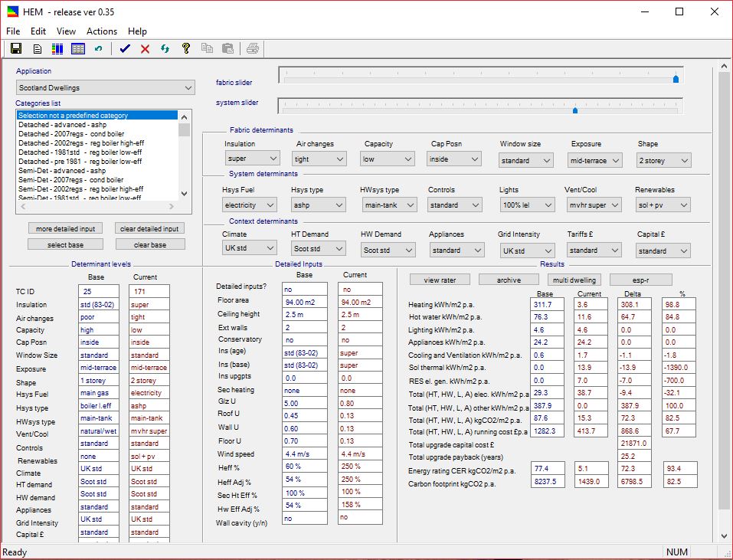The image size is (733, 560).
Task: Click the 'more detailed input' button
Action: [65, 228]
